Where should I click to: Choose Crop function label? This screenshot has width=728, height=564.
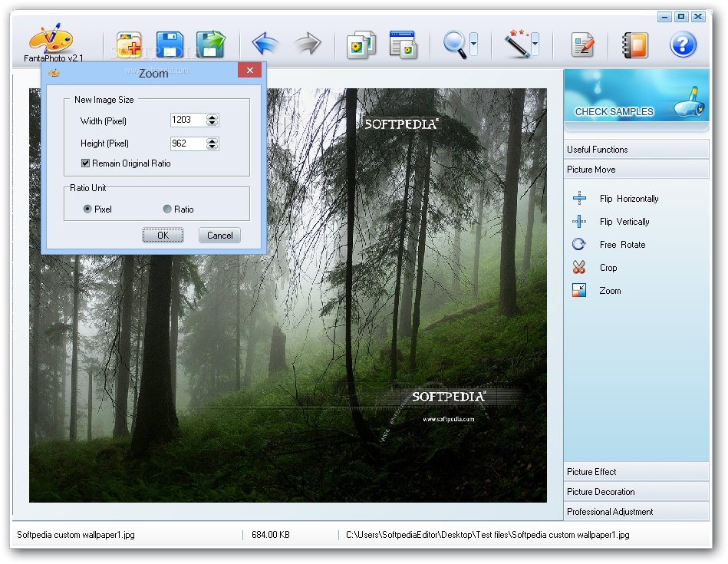tap(608, 268)
